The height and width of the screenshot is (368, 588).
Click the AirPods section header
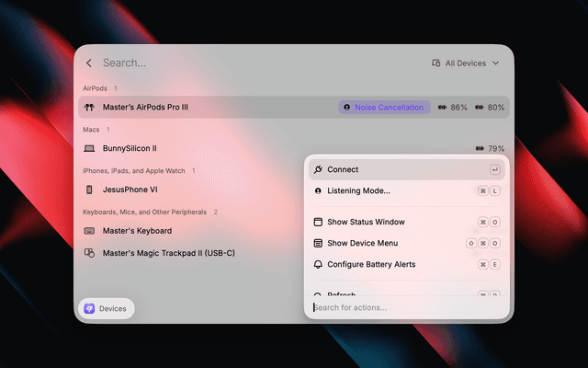pyautogui.click(x=95, y=88)
